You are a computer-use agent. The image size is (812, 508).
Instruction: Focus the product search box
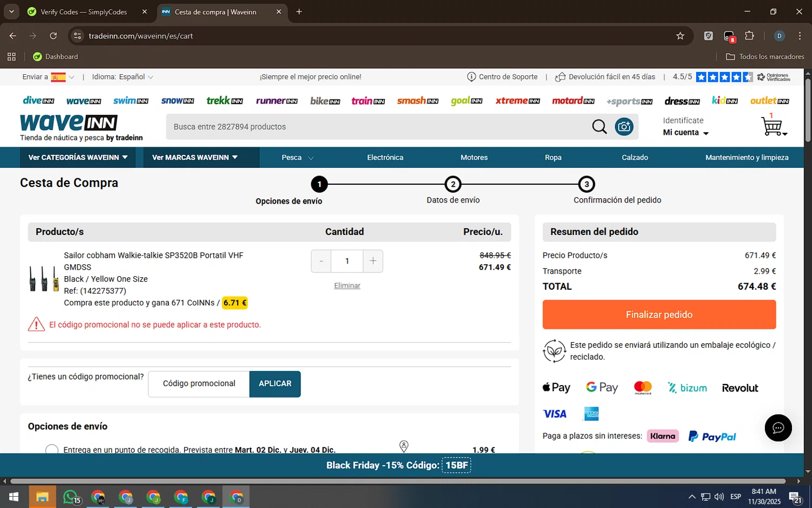379,127
